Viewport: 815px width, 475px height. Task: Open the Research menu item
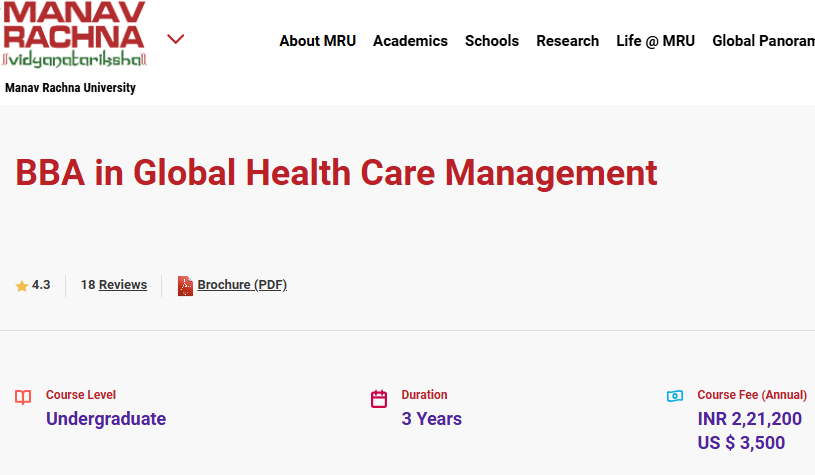(x=567, y=41)
